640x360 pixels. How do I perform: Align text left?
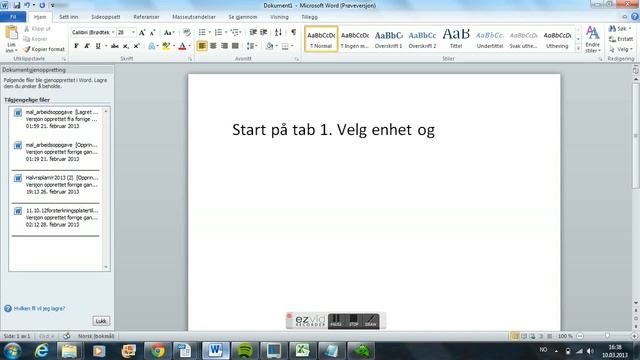tap(202, 46)
